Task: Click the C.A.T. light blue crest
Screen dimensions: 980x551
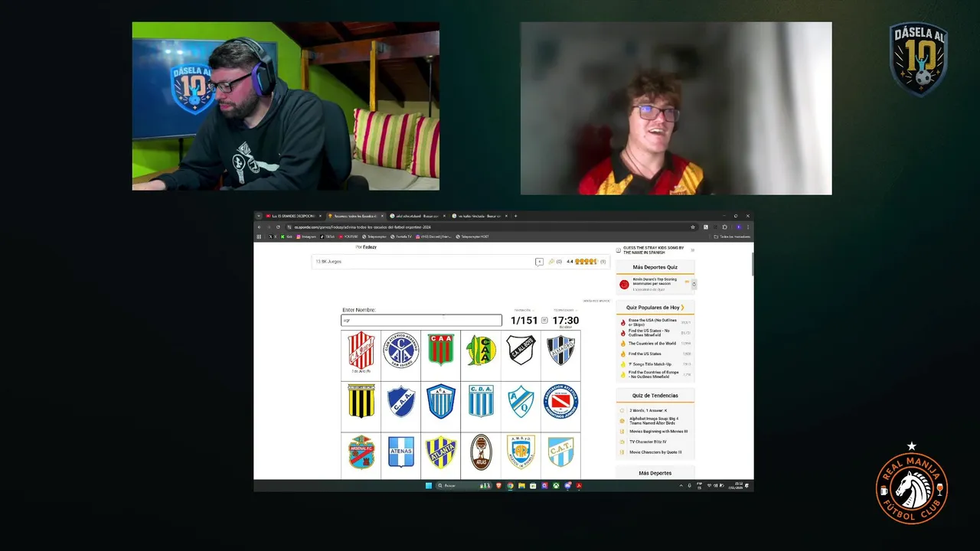Action: [560, 452]
